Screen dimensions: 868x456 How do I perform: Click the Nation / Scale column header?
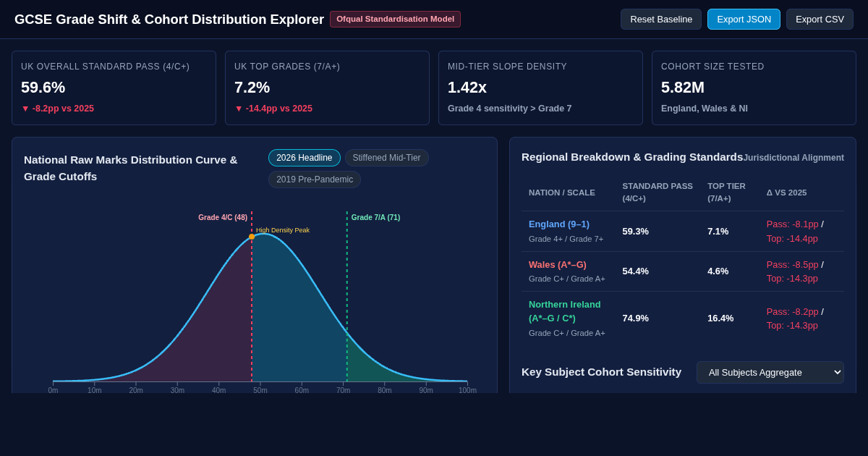click(x=562, y=193)
